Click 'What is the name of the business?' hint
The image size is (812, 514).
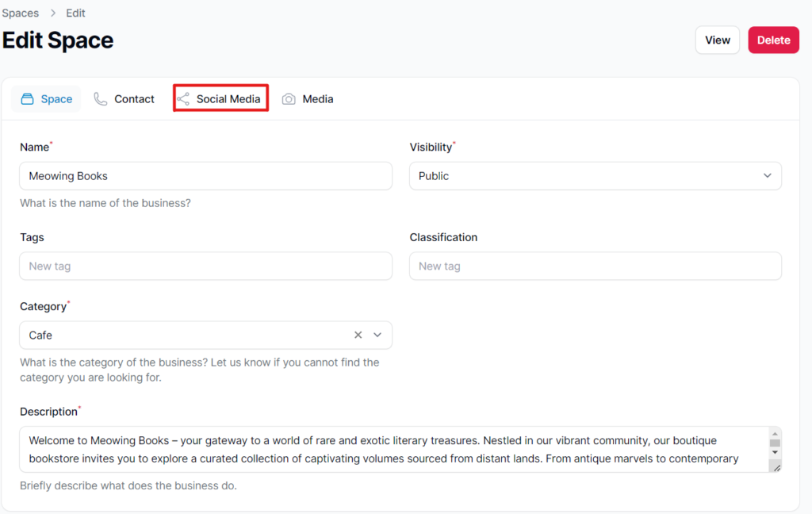click(105, 203)
